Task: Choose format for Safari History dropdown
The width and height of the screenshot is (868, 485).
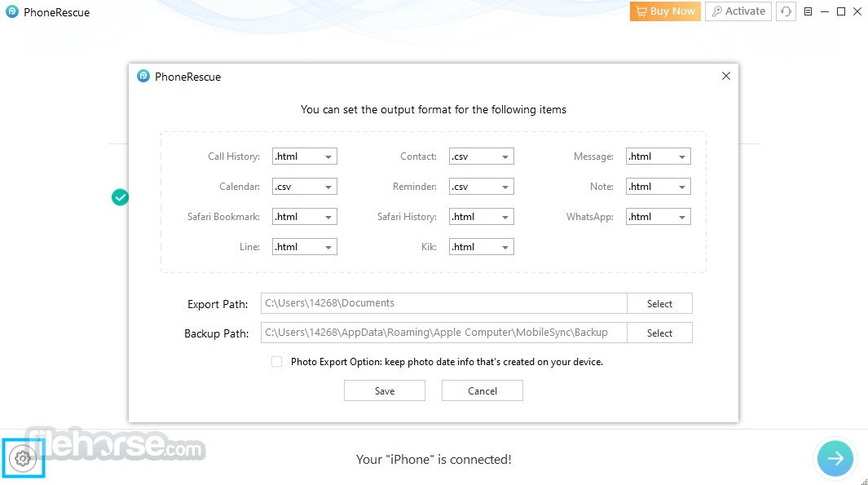Action: tap(481, 217)
